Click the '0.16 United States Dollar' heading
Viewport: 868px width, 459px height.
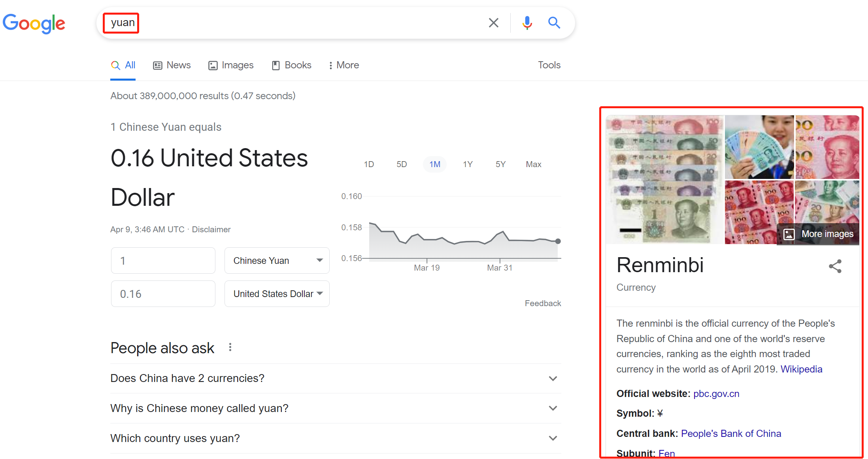pos(209,177)
